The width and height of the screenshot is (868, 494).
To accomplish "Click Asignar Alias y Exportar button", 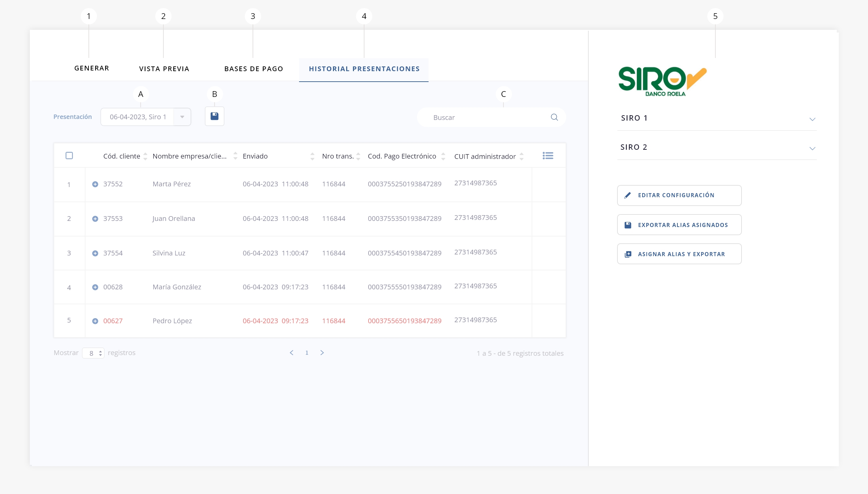I will pos(679,254).
